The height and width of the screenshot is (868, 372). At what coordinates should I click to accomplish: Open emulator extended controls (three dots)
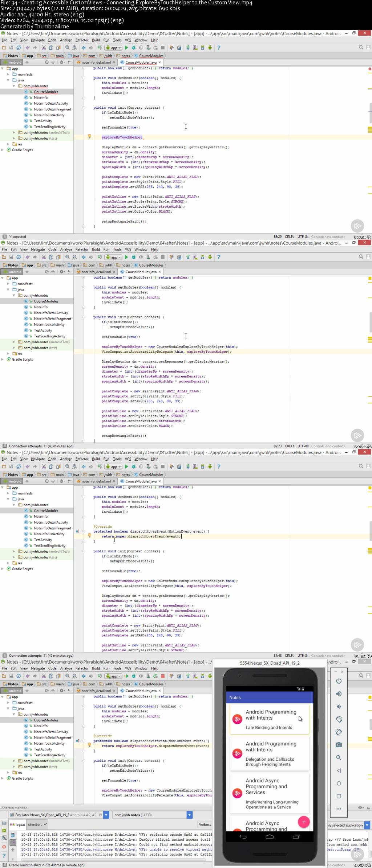(339, 809)
